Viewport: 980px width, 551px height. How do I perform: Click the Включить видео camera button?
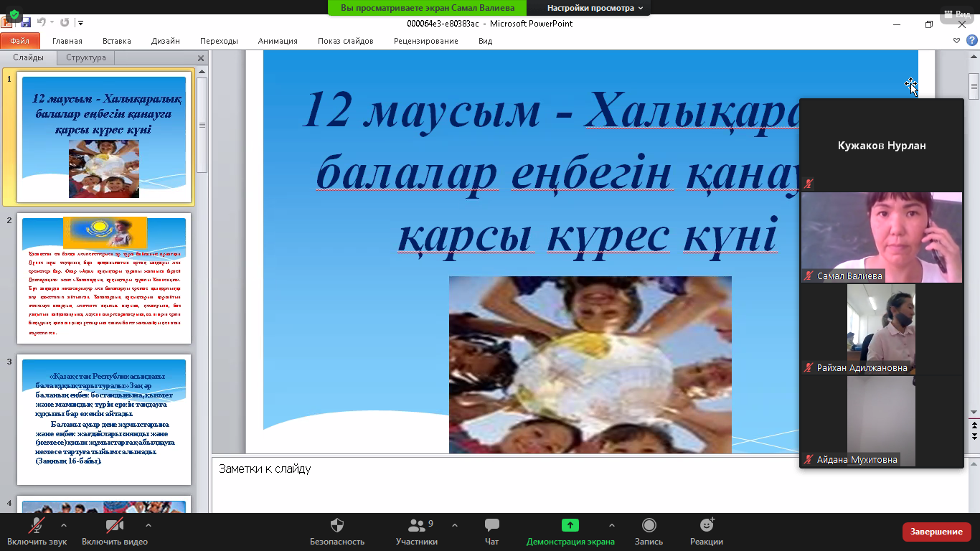[x=115, y=532]
